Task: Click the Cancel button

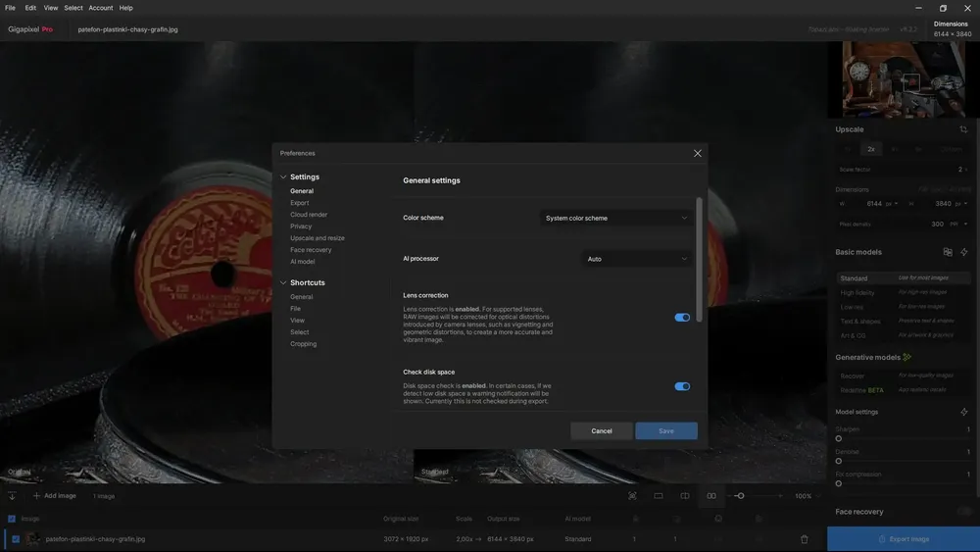Action: [602, 431]
